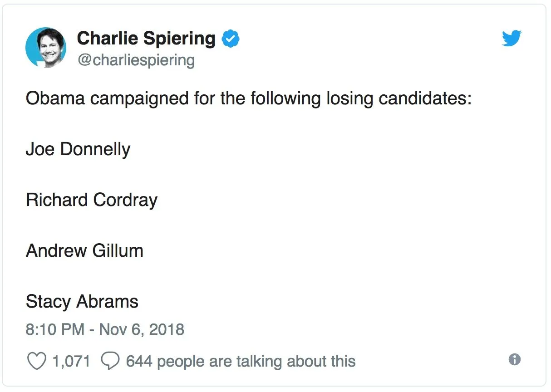Click the blue verified checkmark badge
This screenshot has height=392, width=551.
pos(231,39)
